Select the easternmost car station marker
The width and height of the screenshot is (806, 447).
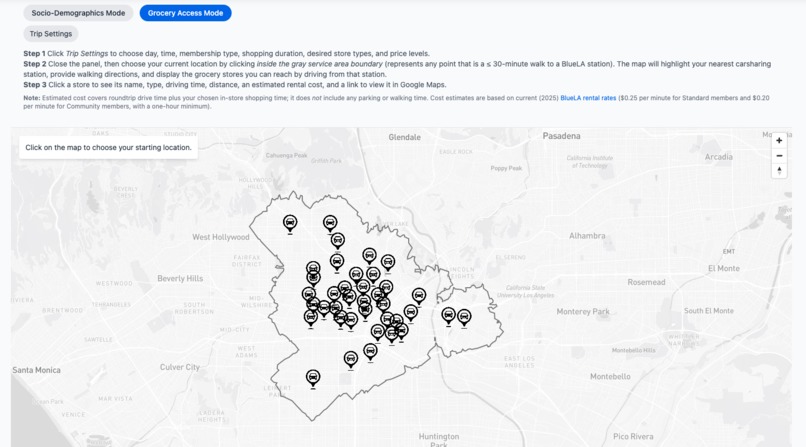pos(464,317)
